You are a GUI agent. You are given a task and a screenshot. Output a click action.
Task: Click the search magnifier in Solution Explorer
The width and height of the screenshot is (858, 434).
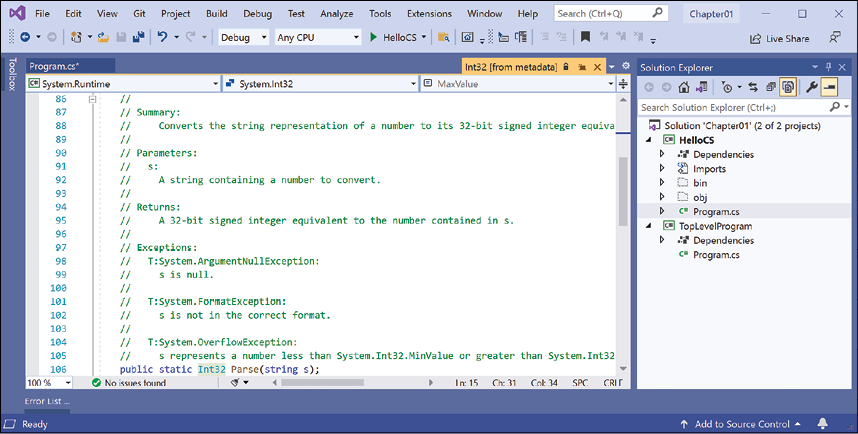click(834, 107)
